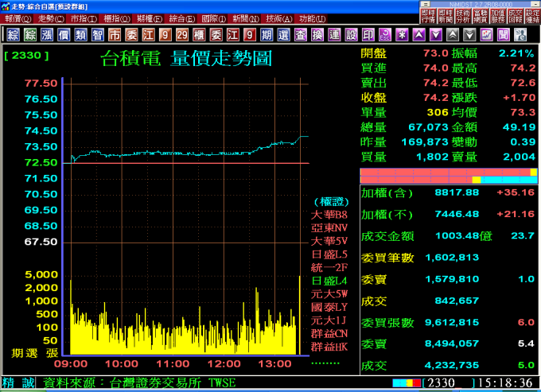The image size is (541, 392).
Task: Click the stock code field at the bottom
Action: tap(449, 382)
